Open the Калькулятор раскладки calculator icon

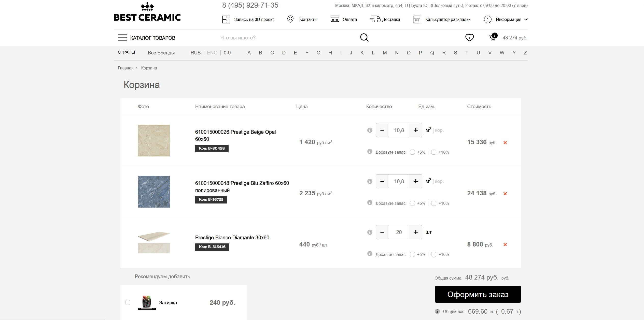[x=417, y=19]
